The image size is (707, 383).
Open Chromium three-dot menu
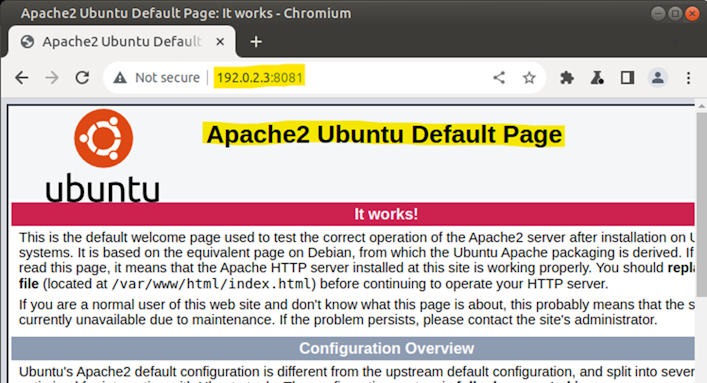click(x=688, y=78)
